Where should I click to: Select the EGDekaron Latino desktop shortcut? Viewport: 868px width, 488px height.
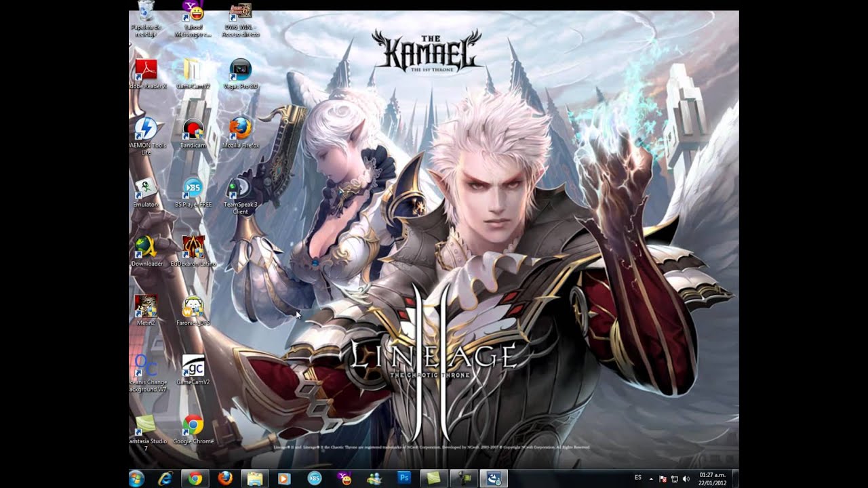(x=193, y=251)
